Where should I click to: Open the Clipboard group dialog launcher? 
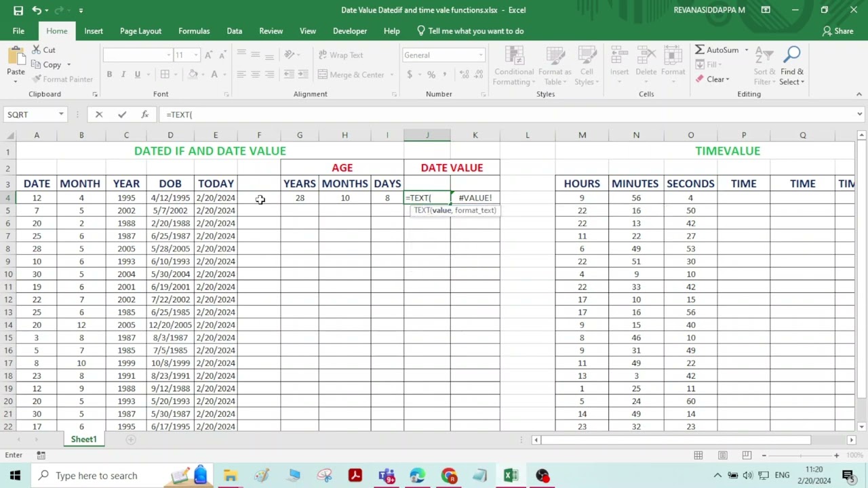click(95, 94)
